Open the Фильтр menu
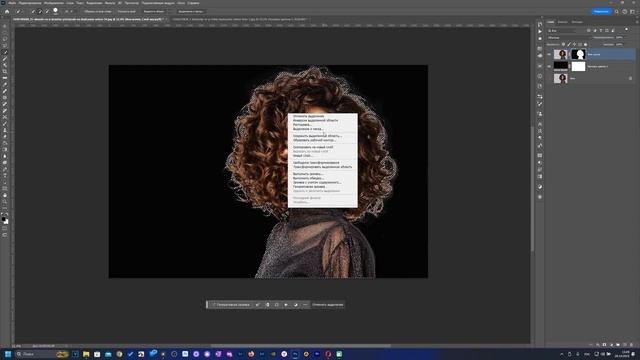640x360 pixels. [110, 3]
